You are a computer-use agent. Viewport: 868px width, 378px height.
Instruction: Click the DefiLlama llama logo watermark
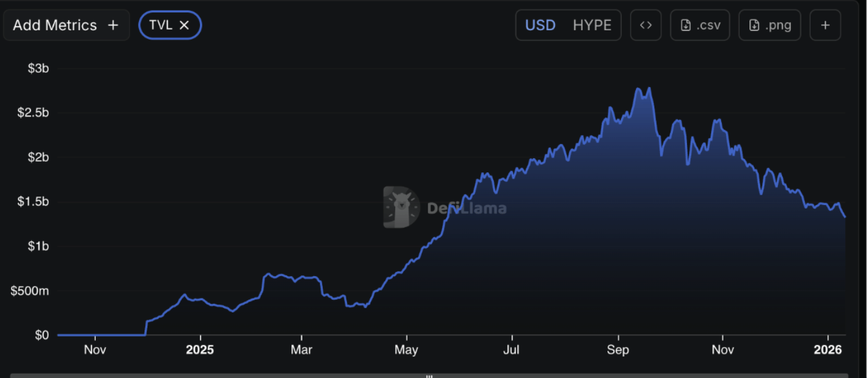401,208
